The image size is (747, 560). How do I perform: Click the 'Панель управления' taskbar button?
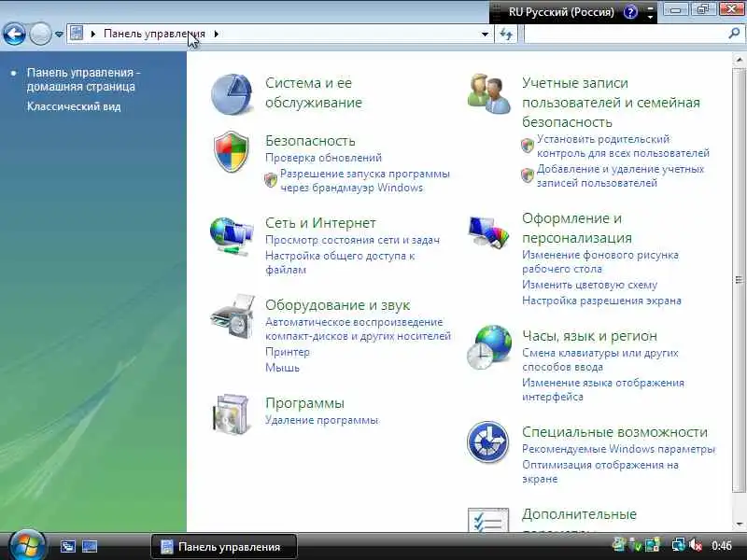[224, 547]
